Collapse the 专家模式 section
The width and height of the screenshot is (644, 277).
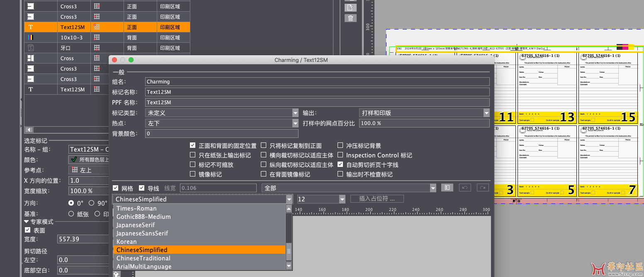[x=27, y=222]
